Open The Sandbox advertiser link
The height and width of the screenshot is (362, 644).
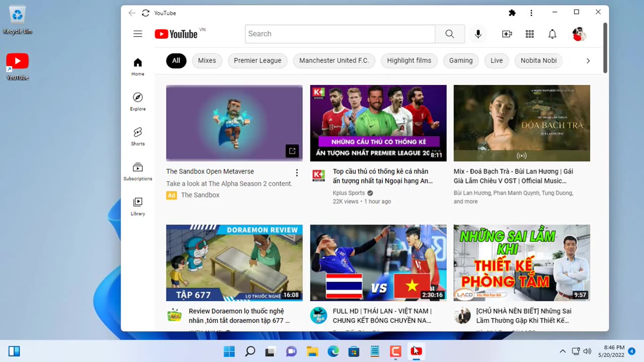point(200,195)
